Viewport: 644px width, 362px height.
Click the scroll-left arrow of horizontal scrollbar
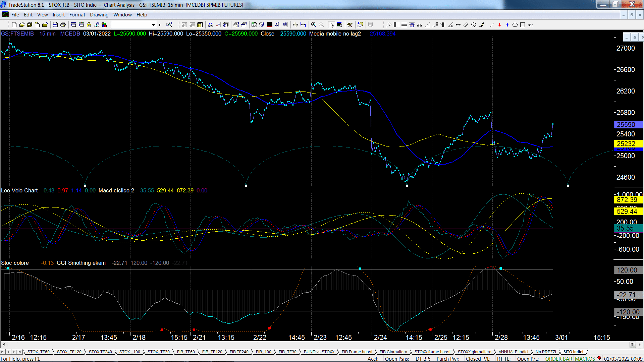coord(4,345)
